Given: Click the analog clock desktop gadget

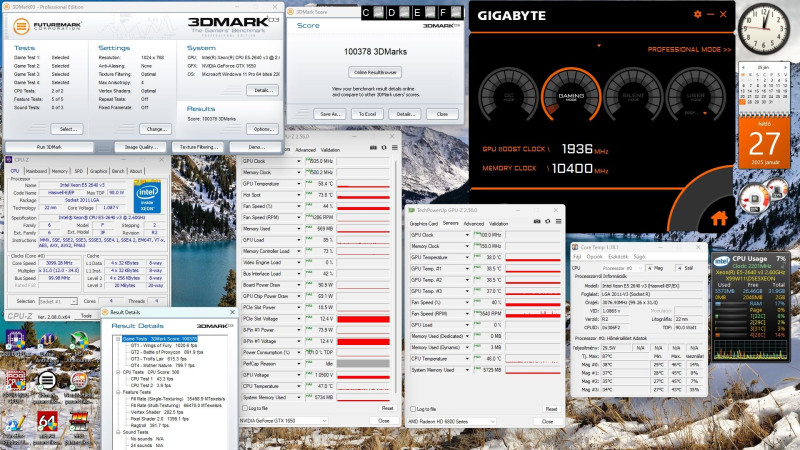Looking at the screenshot, I should pyautogui.click(x=764, y=29).
